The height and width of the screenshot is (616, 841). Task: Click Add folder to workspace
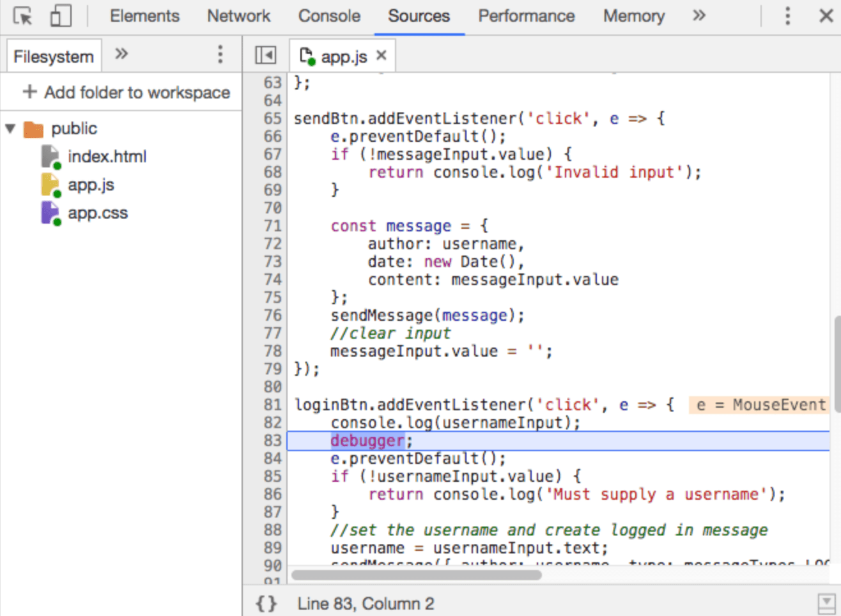pyautogui.click(x=128, y=93)
